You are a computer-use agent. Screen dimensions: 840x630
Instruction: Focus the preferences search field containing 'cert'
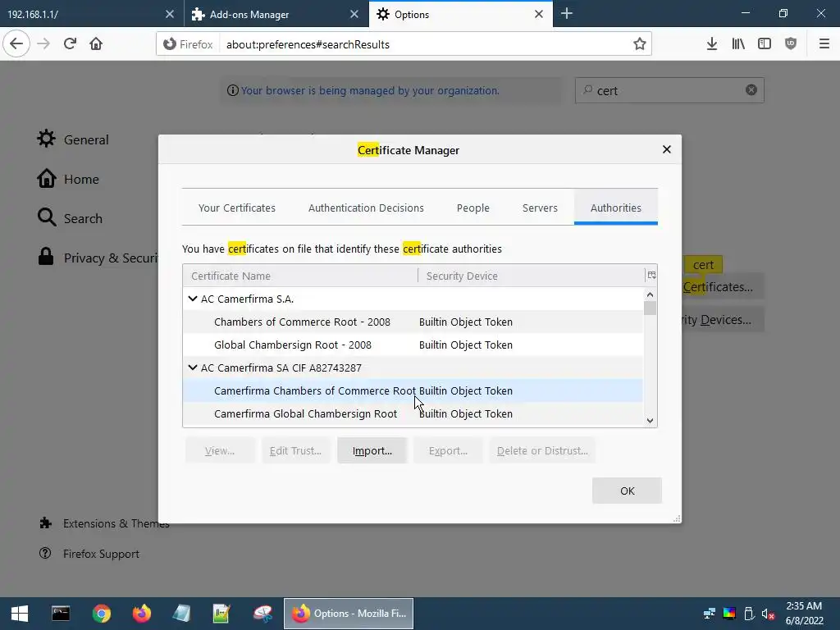[x=669, y=90]
